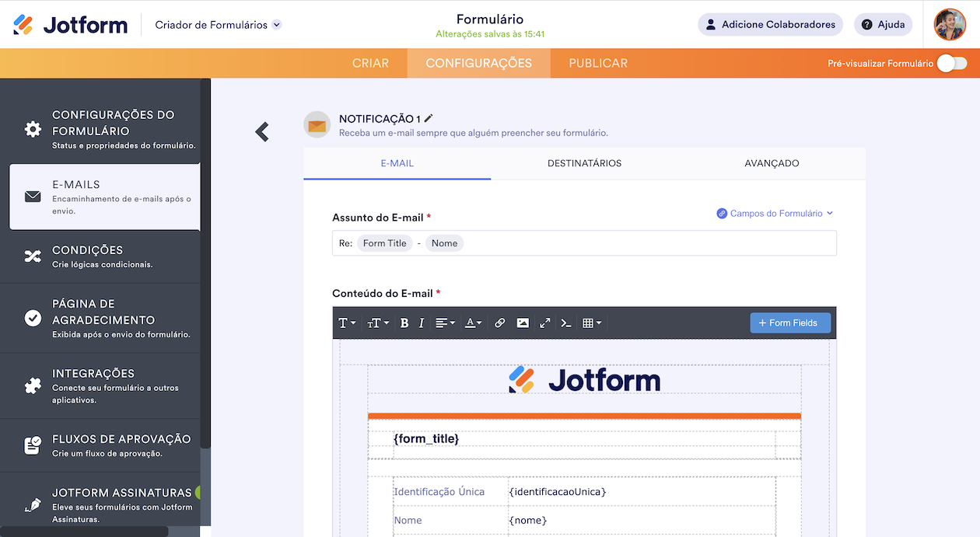Expand editor to fullscreen
Viewport: 980px width, 537px height.
pos(544,323)
